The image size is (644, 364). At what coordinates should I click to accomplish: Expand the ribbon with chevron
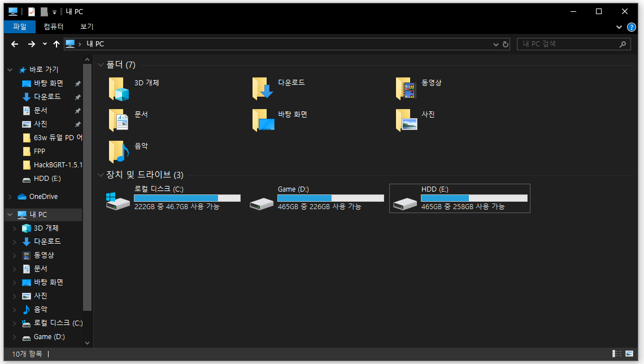coord(619,27)
